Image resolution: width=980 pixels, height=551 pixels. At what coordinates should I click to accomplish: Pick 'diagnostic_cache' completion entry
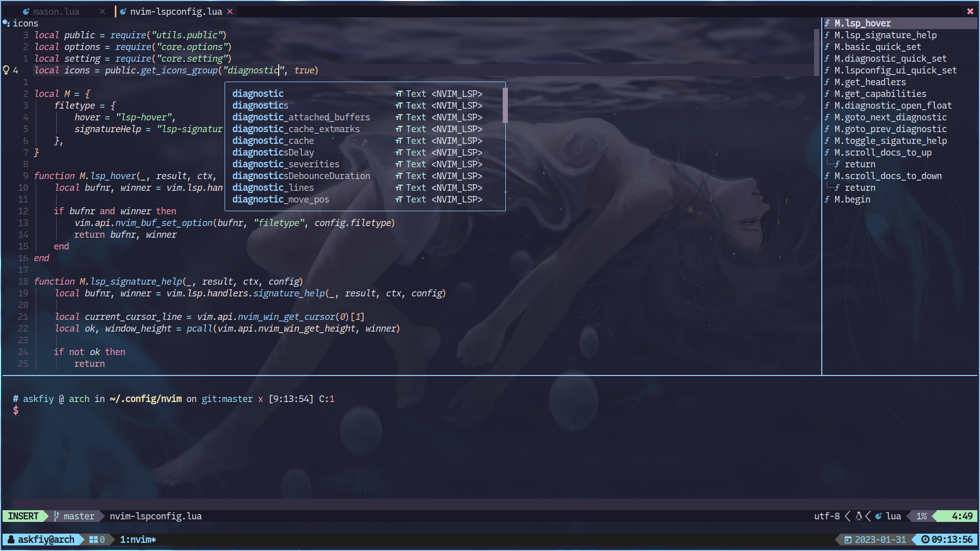(x=365, y=140)
